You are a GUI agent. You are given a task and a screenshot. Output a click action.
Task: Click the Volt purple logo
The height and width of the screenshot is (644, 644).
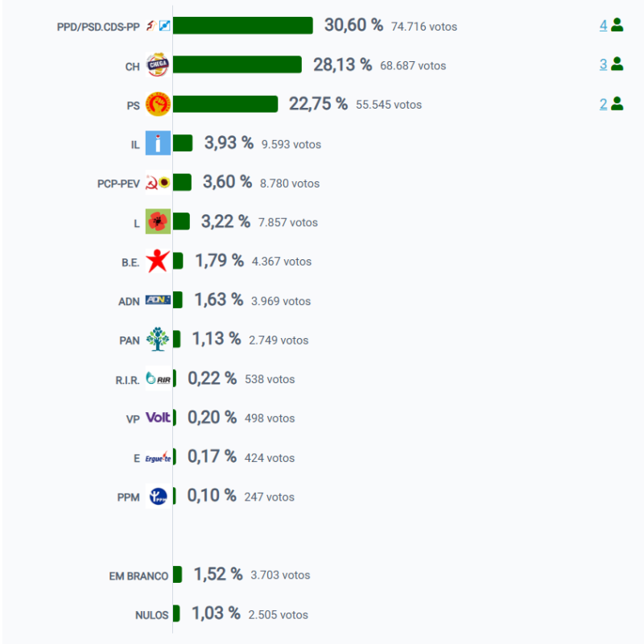click(158, 418)
